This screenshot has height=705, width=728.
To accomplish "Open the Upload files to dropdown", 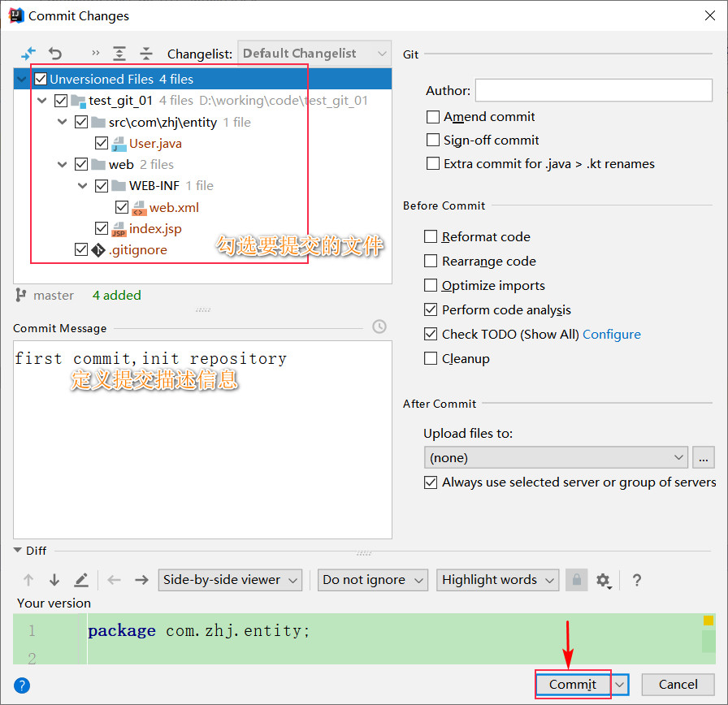I will pos(556,457).
